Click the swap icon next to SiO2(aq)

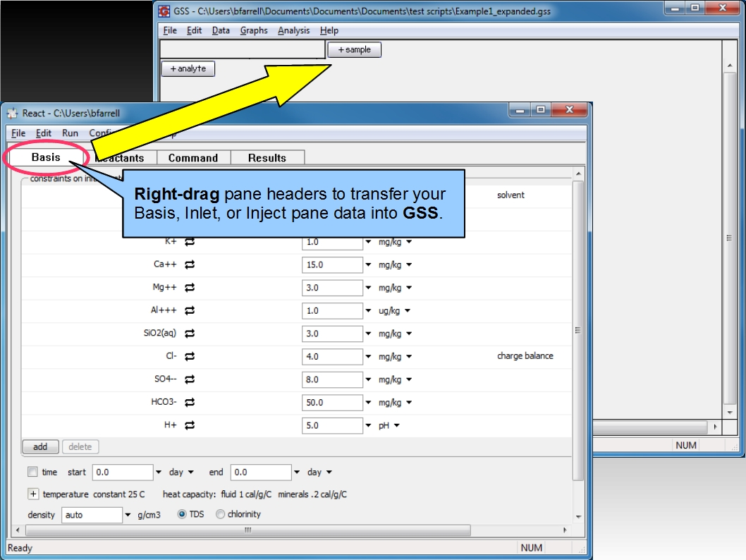point(190,334)
